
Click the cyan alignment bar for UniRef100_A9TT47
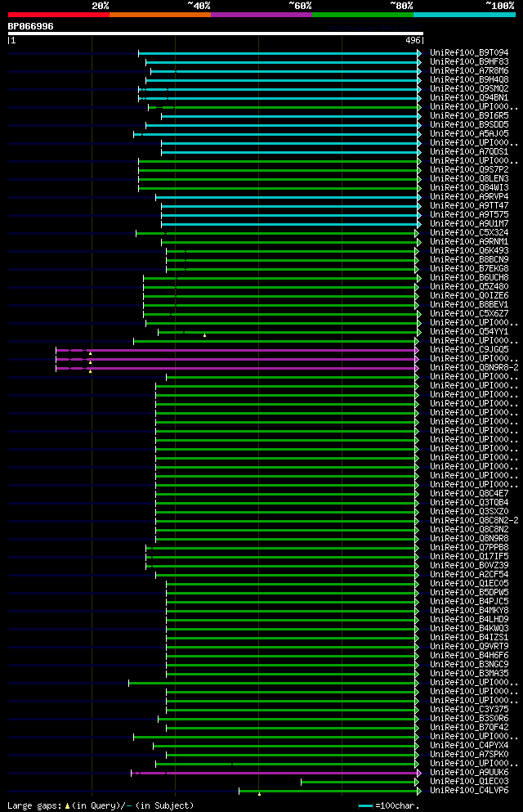point(290,206)
